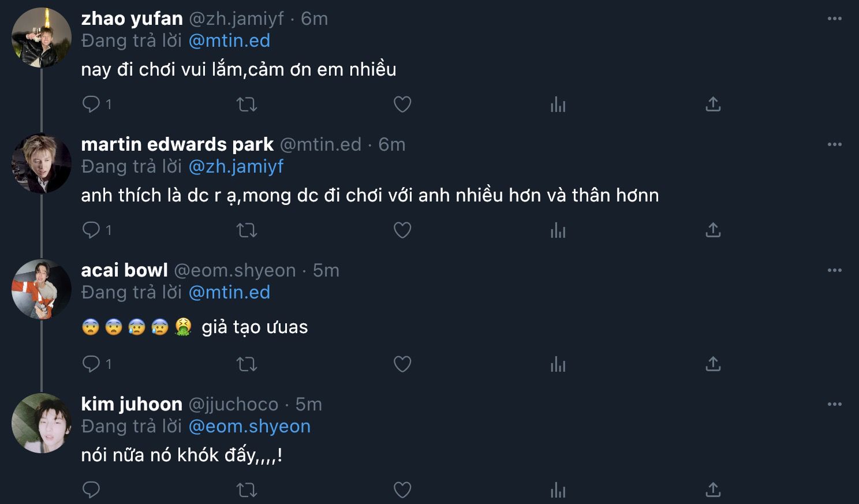Open martin edwards park's display name
The image size is (859, 504).
pyautogui.click(x=177, y=144)
